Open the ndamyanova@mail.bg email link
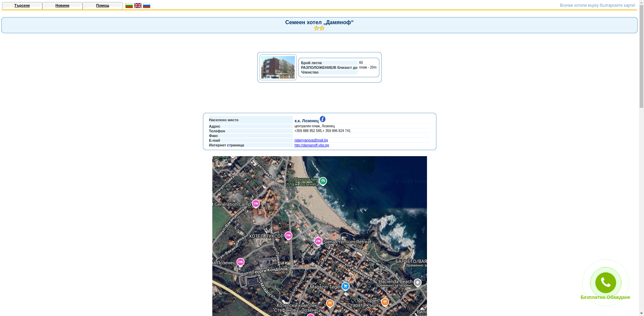Screen dimensions: 644x316 311,140
